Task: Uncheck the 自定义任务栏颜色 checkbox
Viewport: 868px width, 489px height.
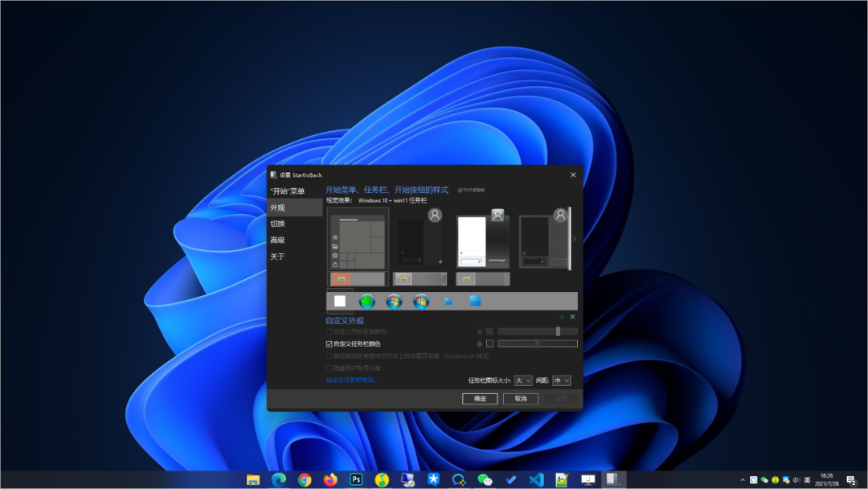Action: pos(330,343)
